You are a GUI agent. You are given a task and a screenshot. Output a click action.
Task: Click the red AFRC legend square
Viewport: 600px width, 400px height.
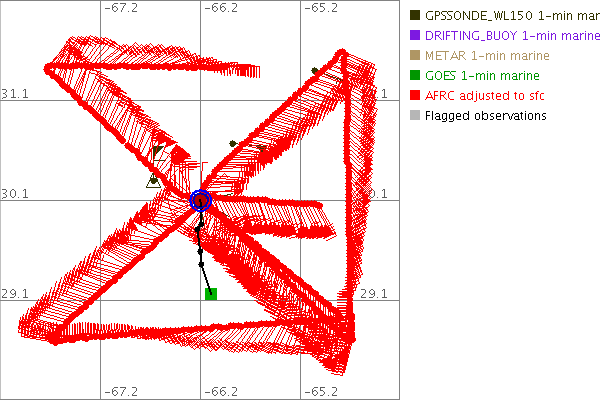(x=413, y=96)
